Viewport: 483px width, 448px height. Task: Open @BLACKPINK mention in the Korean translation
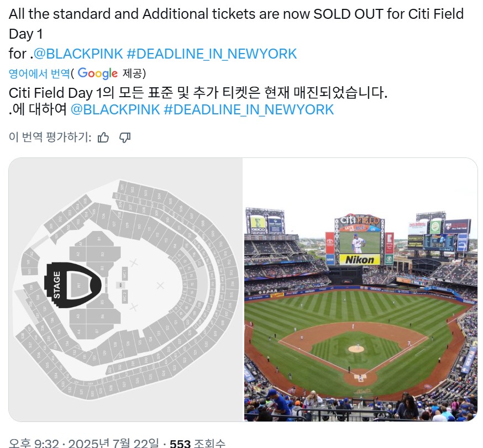tap(115, 109)
